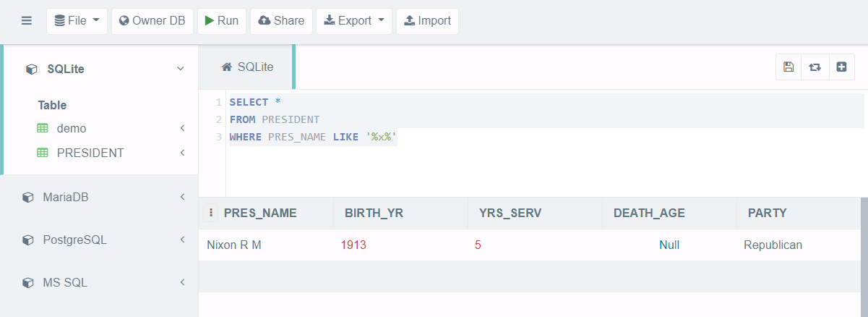Click the PRESIDENT table grid icon

[x=43, y=153]
